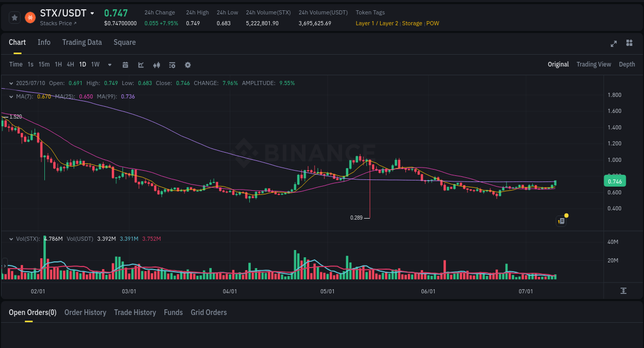The image size is (644, 348).
Task: Switch chart to Trading View mode
Action: click(594, 64)
